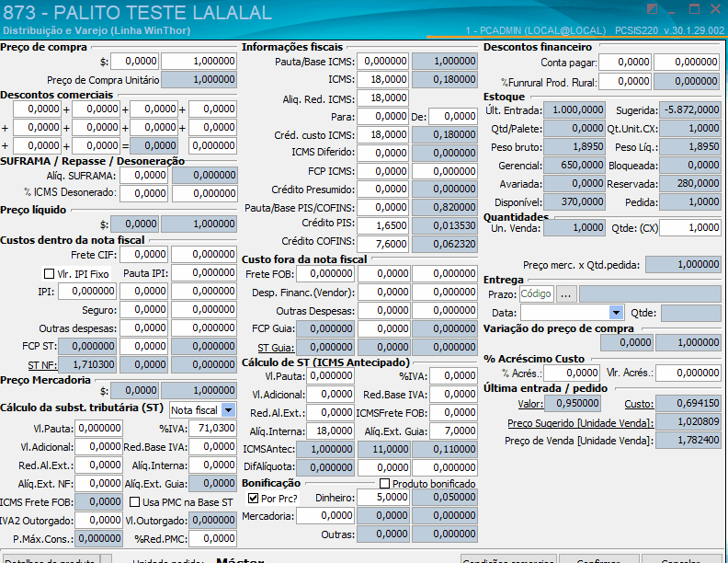728x563 pixels.
Task: Edit the Crédito COFINS 7,6000 field
Action: (383, 244)
